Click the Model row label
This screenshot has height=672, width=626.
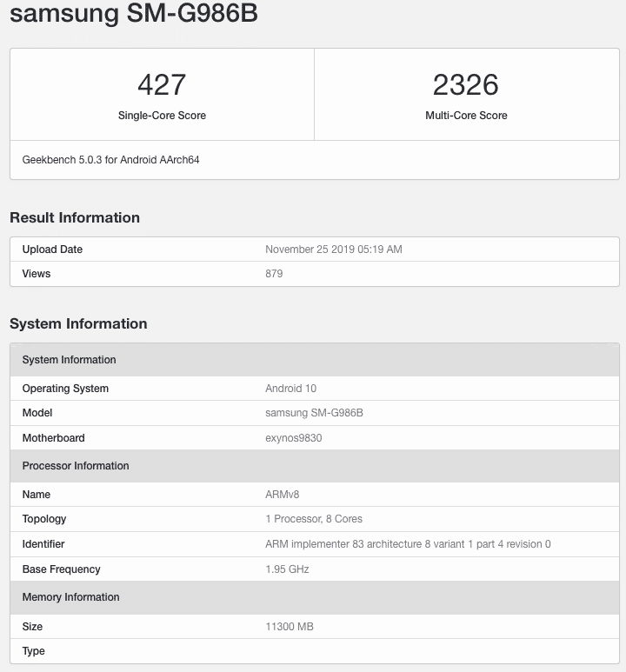click(x=37, y=413)
